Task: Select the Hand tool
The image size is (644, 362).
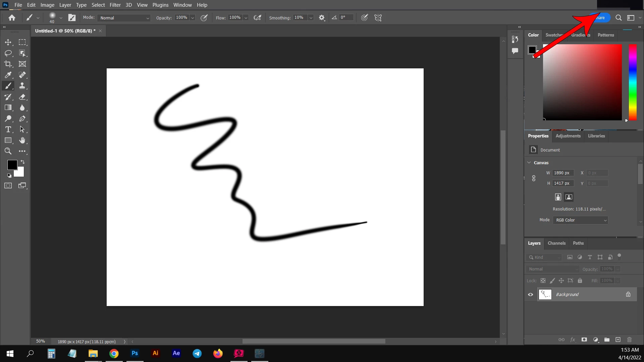Action: pos(22,140)
